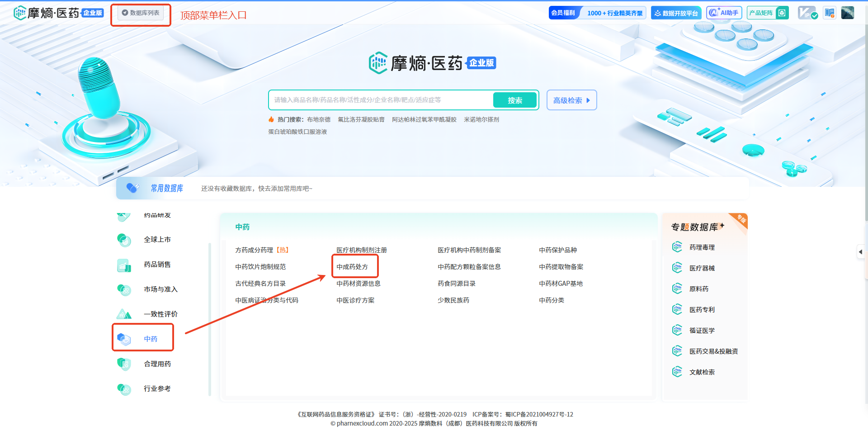Open 中药保护品种 database
This screenshot has width=868, height=431.
[558, 250]
